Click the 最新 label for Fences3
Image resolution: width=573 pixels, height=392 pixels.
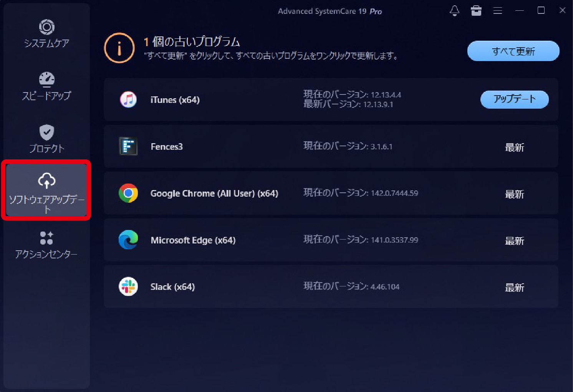pyautogui.click(x=515, y=147)
